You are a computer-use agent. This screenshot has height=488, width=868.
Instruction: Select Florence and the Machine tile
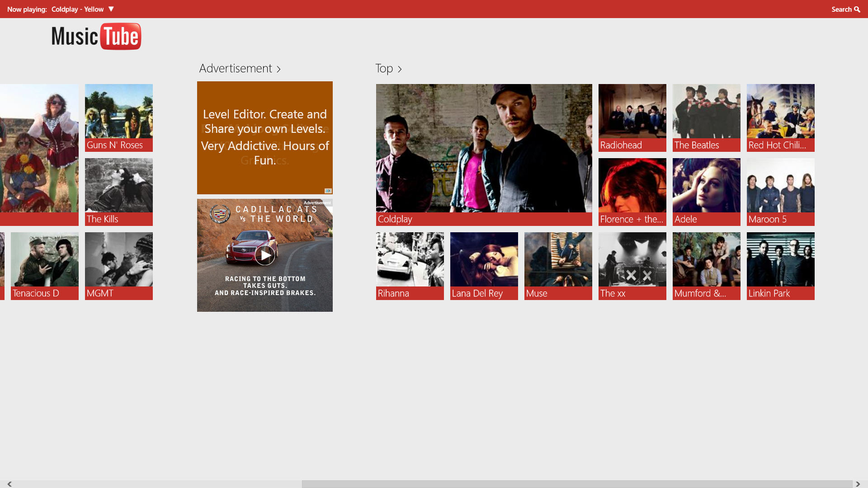(632, 192)
